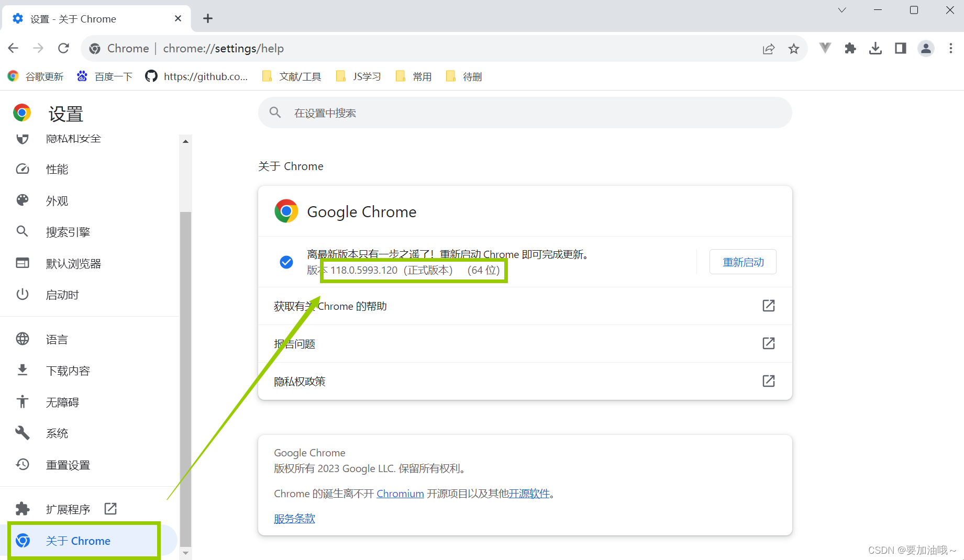The width and height of the screenshot is (964, 560).
Task: Go back with the browser back arrow
Action: point(13,48)
